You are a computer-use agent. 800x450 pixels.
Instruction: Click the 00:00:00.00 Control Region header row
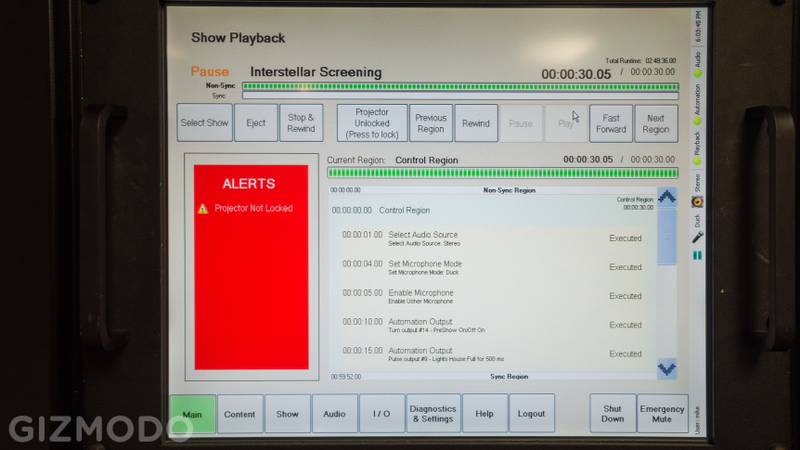493,210
